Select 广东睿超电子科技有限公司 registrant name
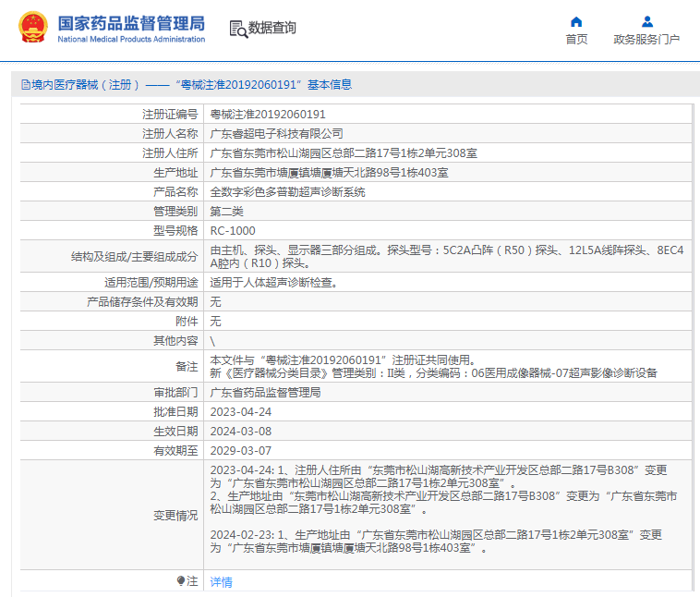The image size is (700, 597). pyautogui.click(x=276, y=134)
